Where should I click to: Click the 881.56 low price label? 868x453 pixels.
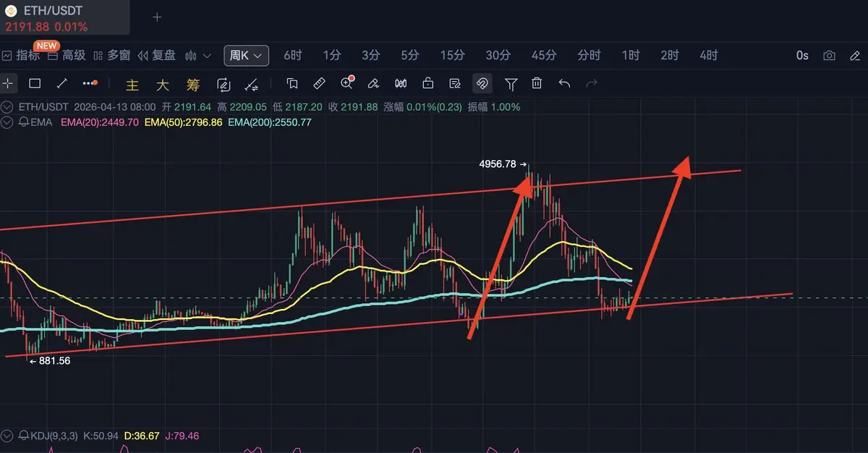pyautogui.click(x=55, y=360)
